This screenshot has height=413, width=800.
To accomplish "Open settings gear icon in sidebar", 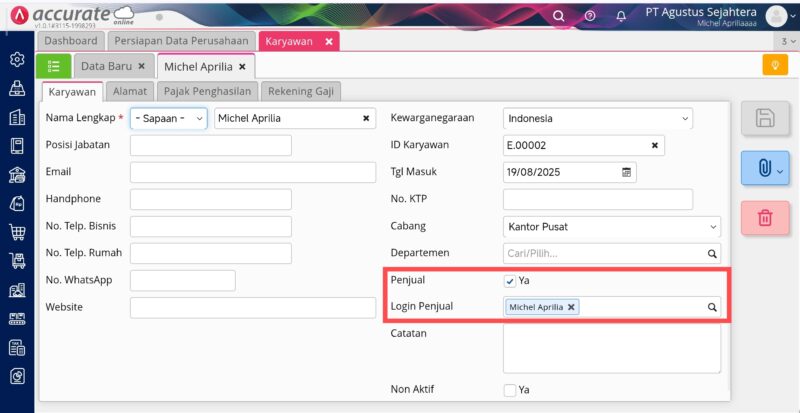I will (17, 59).
